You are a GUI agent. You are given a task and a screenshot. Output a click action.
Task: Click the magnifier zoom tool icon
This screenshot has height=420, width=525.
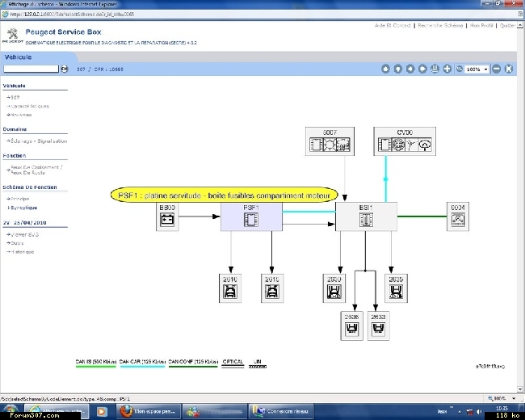click(x=460, y=69)
